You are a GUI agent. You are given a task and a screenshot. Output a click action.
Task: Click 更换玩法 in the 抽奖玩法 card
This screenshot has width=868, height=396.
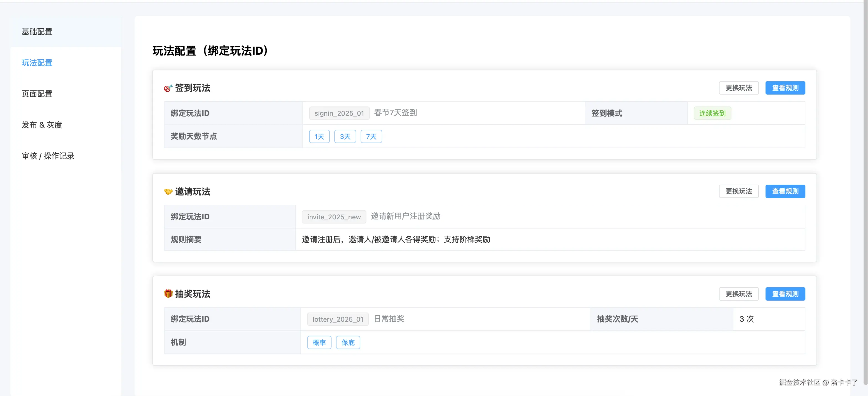point(738,294)
